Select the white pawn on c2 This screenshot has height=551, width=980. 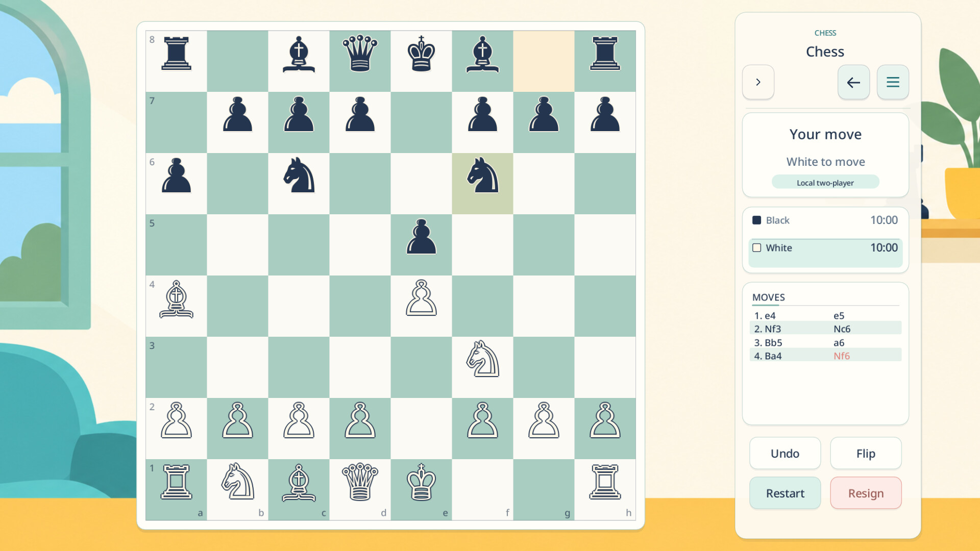pos(299,420)
